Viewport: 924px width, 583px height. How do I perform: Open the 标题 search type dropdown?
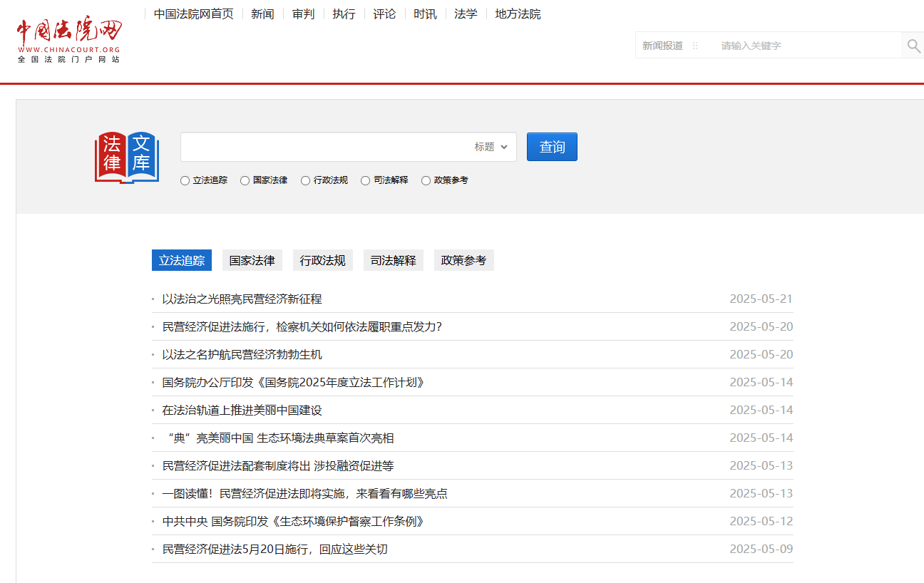491,147
